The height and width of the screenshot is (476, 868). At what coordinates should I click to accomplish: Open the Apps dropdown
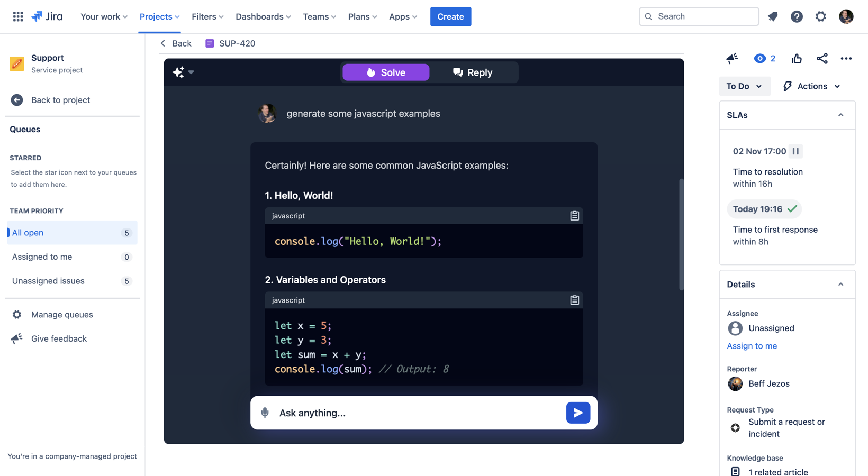click(x=403, y=16)
